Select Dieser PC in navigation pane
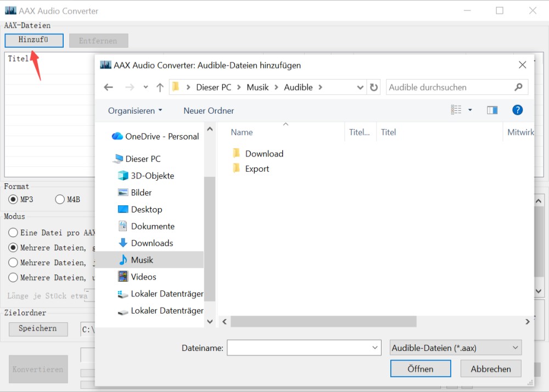 (137, 159)
